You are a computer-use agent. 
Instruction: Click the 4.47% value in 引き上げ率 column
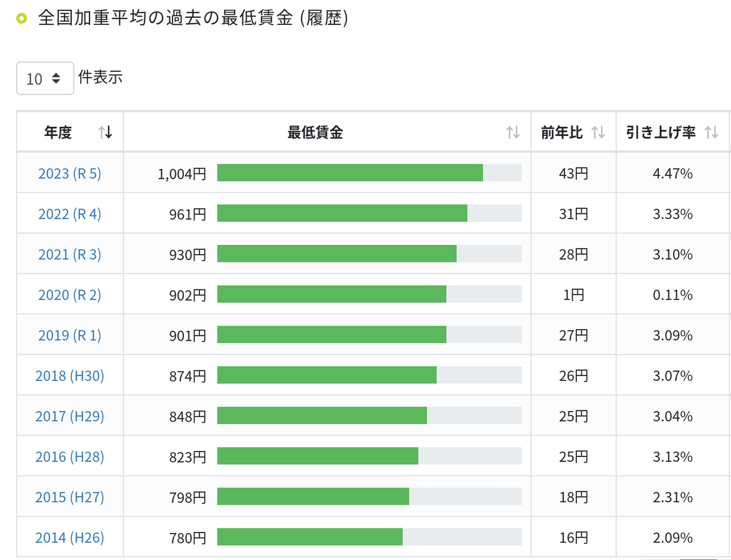673,173
